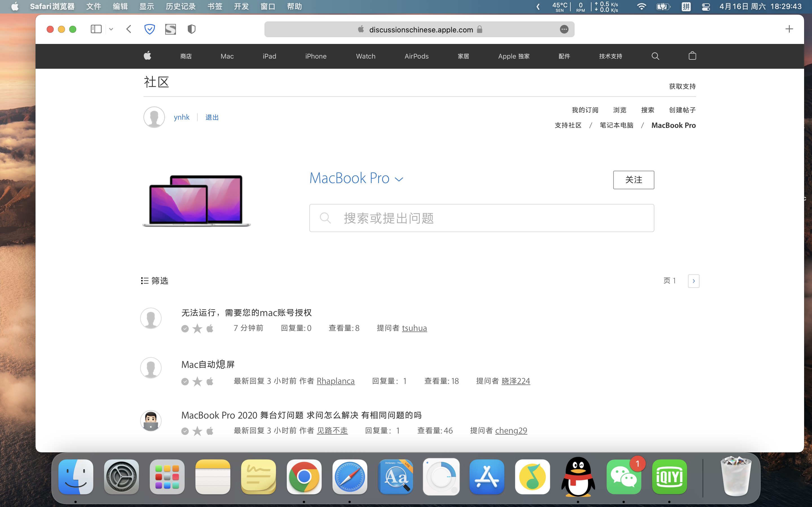Image resolution: width=812 pixels, height=507 pixels.
Task: Click the blue shield extension icon
Action: click(149, 29)
